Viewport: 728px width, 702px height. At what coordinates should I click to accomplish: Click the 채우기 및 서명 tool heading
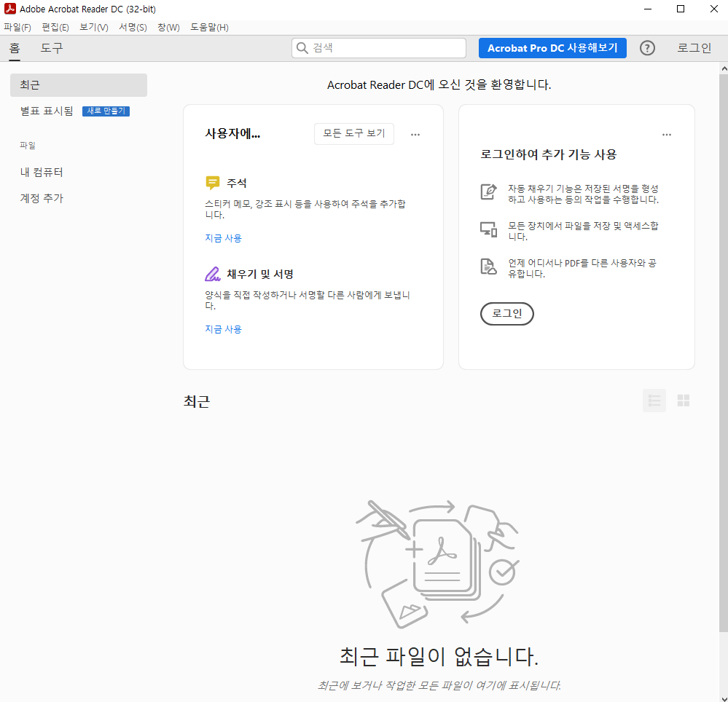260,275
